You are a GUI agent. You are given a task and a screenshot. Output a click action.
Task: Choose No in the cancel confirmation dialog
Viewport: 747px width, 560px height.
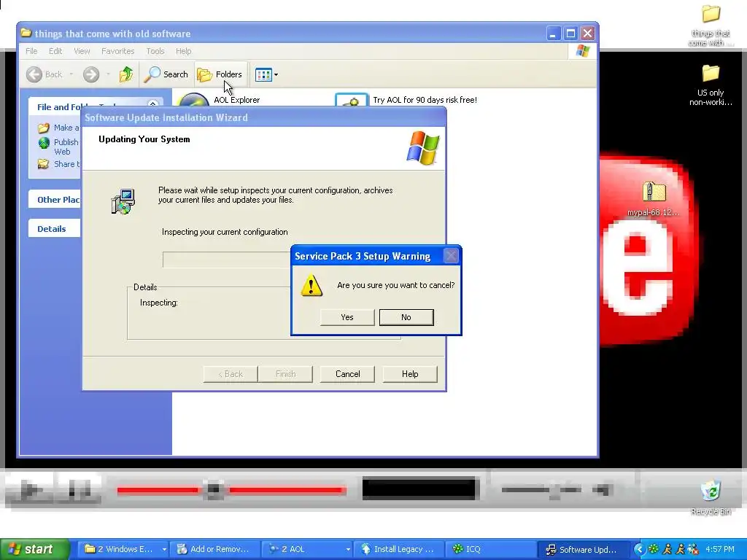tap(406, 317)
